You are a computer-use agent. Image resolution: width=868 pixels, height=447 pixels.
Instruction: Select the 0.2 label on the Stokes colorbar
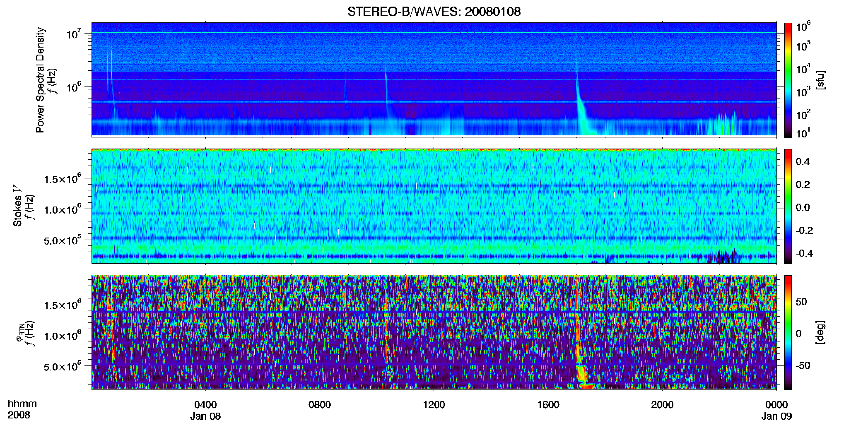point(803,185)
